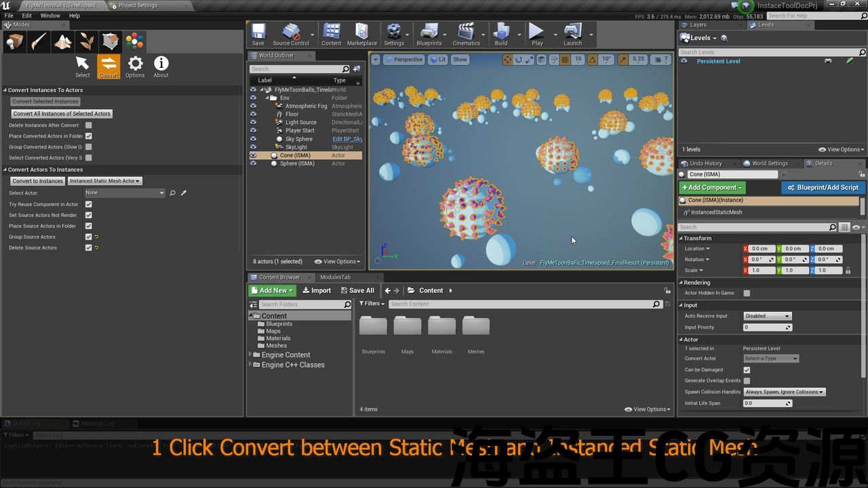Click Convert All Instances of Selected Actors

coord(62,114)
